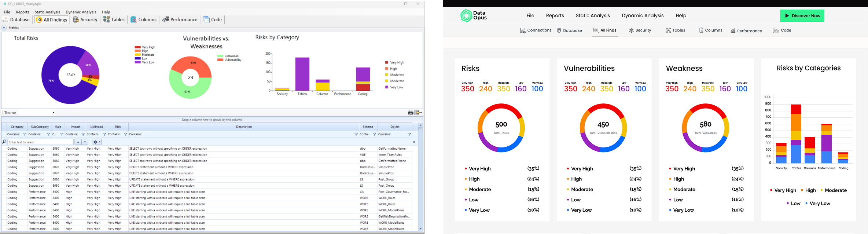
Task: Open Code tab in Data Opus window
Action: [782, 30]
